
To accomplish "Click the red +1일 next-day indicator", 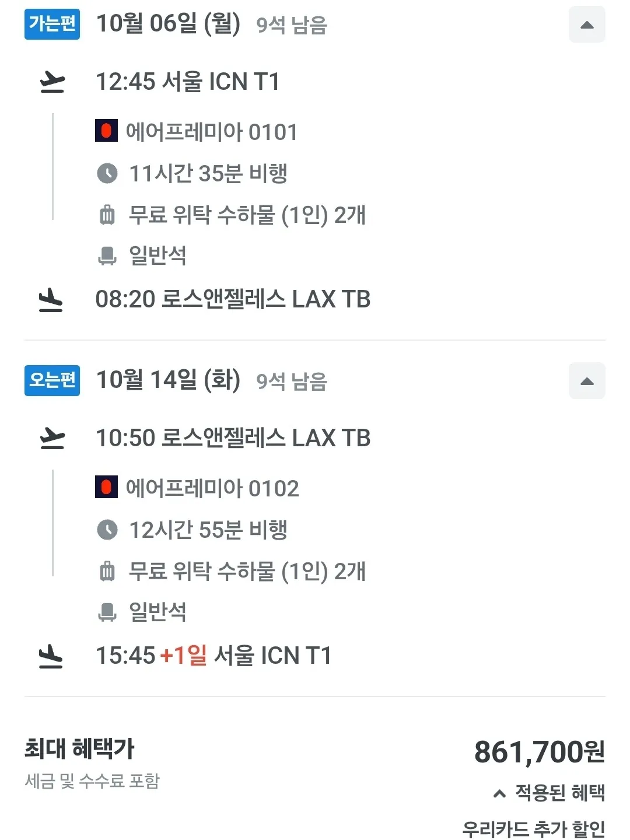I will pos(183,656).
